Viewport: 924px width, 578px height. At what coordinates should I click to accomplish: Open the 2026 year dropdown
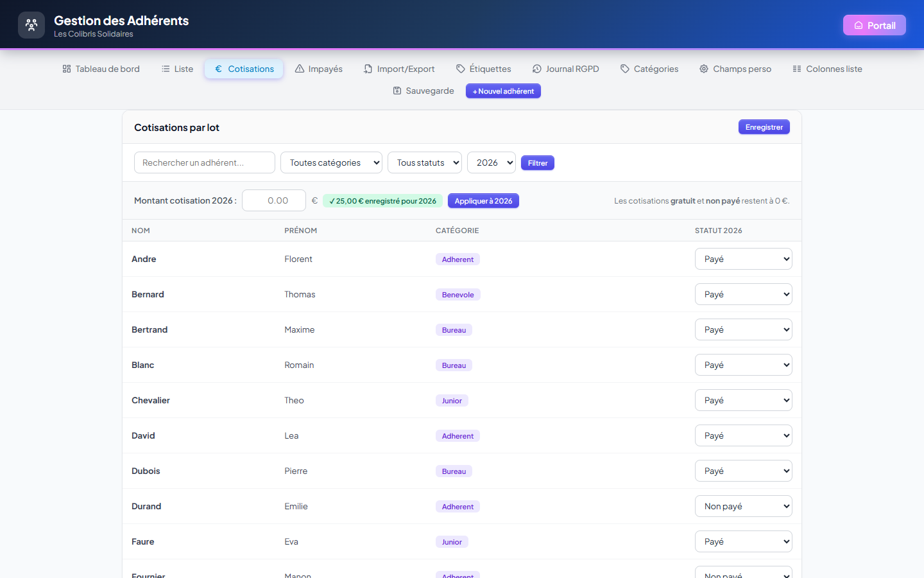coord(492,162)
